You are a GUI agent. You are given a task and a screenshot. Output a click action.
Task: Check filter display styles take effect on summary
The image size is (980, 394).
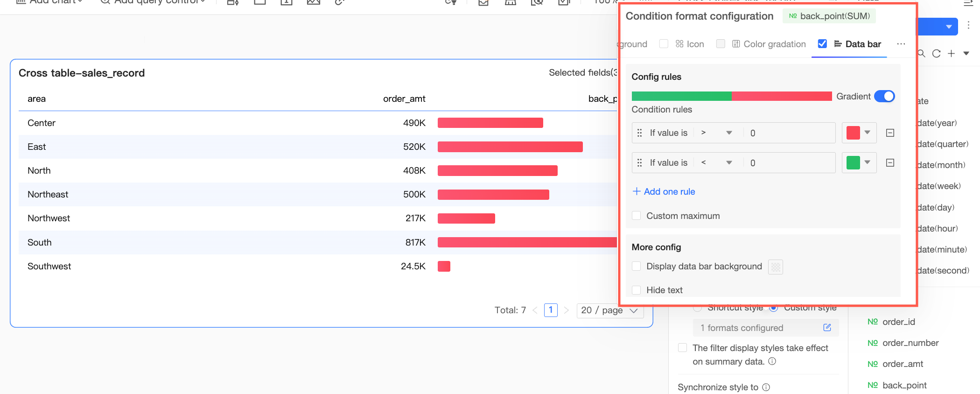tap(682, 348)
